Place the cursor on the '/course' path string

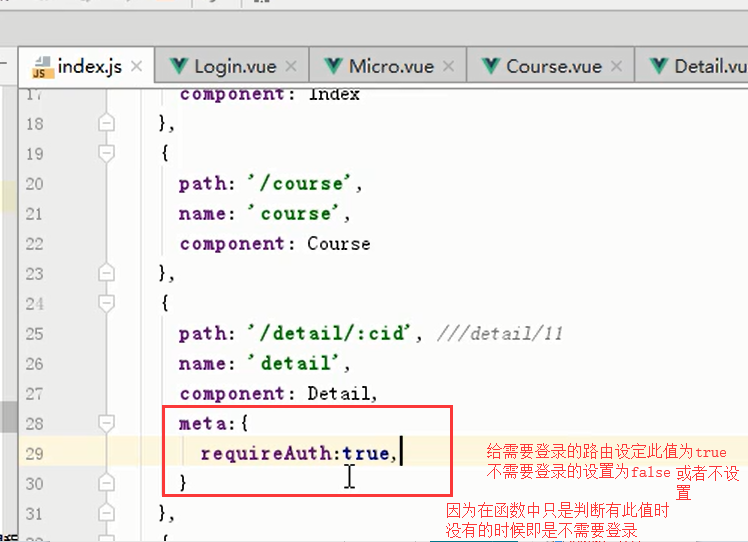point(300,183)
